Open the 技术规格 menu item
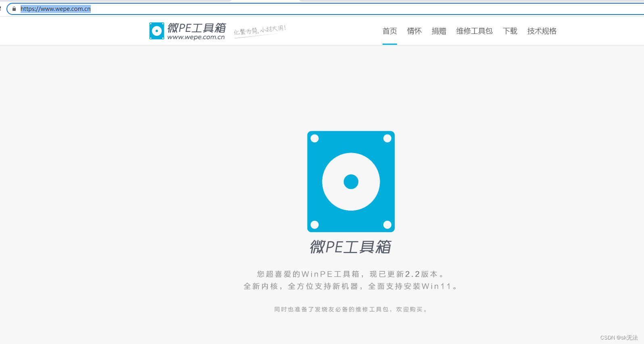Image resolution: width=644 pixels, height=344 pixels. pyautogui.click(x=542, y=31)
